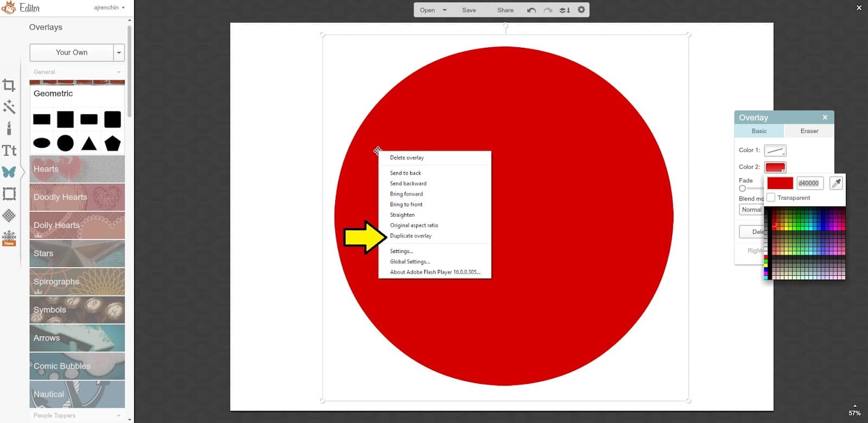This screenshot has width=868, height=423.
Task: Click the eyedropper color picker
Action: (836, 183)
